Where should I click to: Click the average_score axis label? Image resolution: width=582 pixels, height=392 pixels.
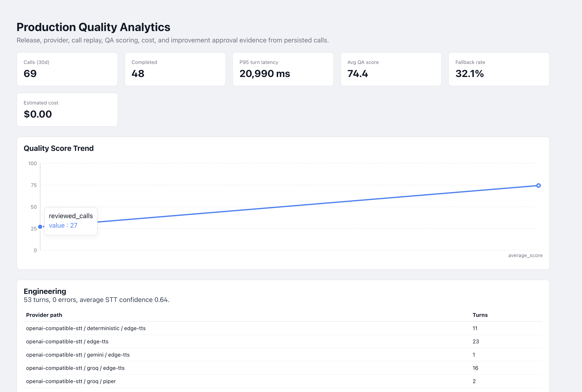pyautogui.click(x=525, y=255)
